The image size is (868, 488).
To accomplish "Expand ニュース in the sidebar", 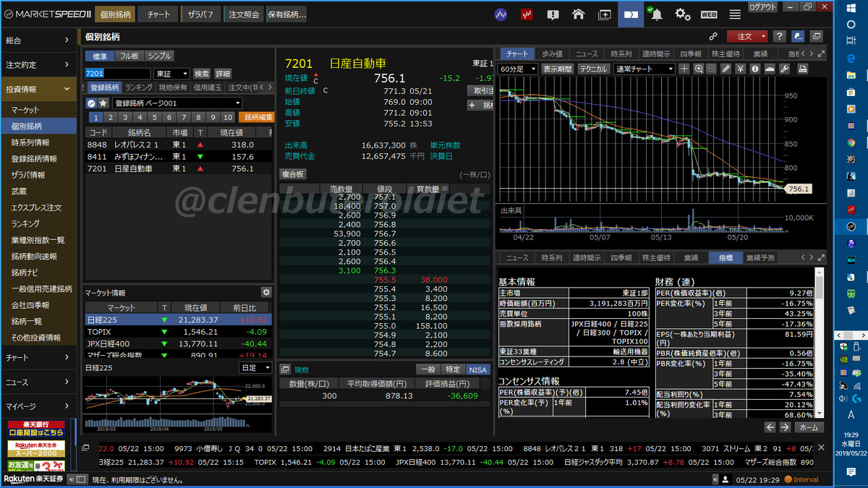I will coord(38,382).
